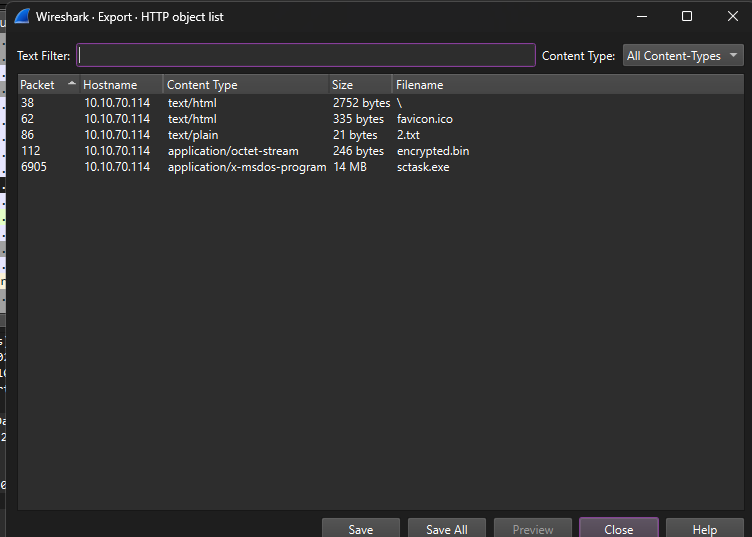Click the 2752 bytes size cell
The image size is (752, 537).
pyautogui.click(x=362, y=103)
